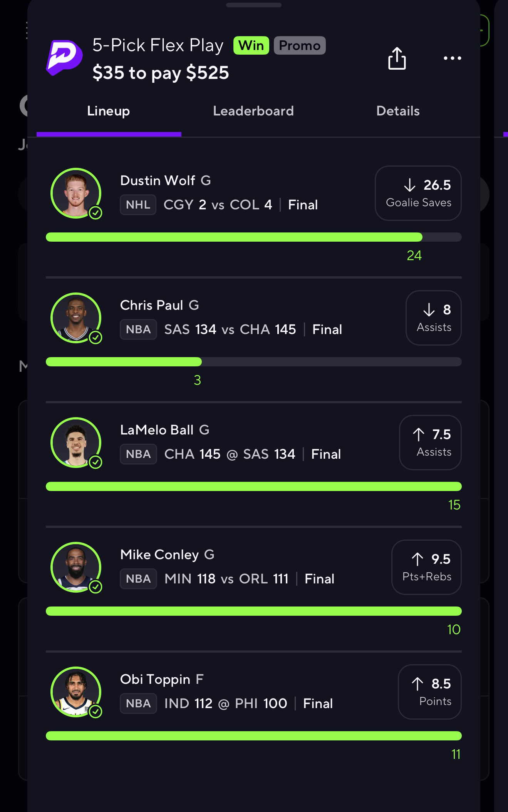Screen dimensions: 508x812
Task: Tap the green Win badge
Action: click(251, 45)
